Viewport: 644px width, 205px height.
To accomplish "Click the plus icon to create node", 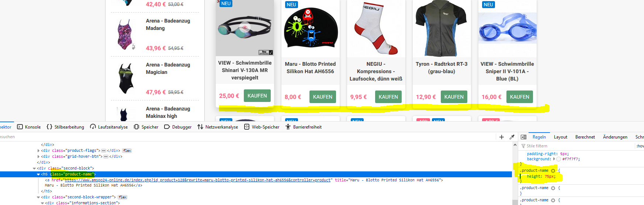I will 502,137.
